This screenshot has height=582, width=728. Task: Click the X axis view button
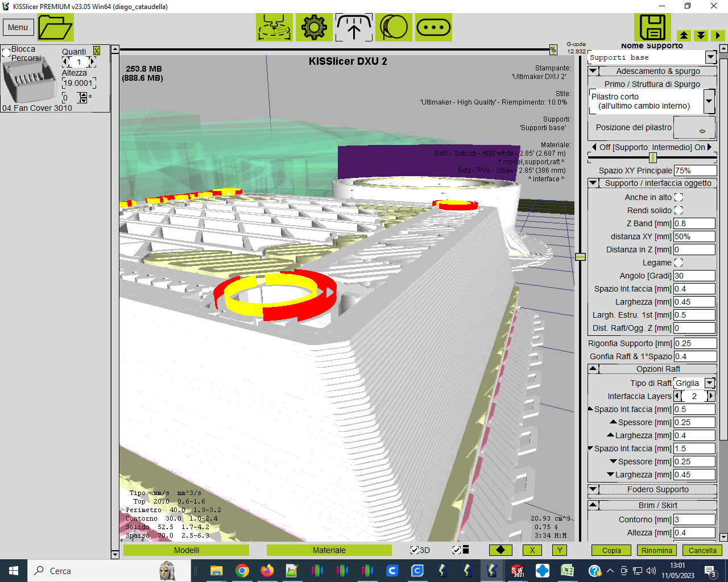pos(532,550)
